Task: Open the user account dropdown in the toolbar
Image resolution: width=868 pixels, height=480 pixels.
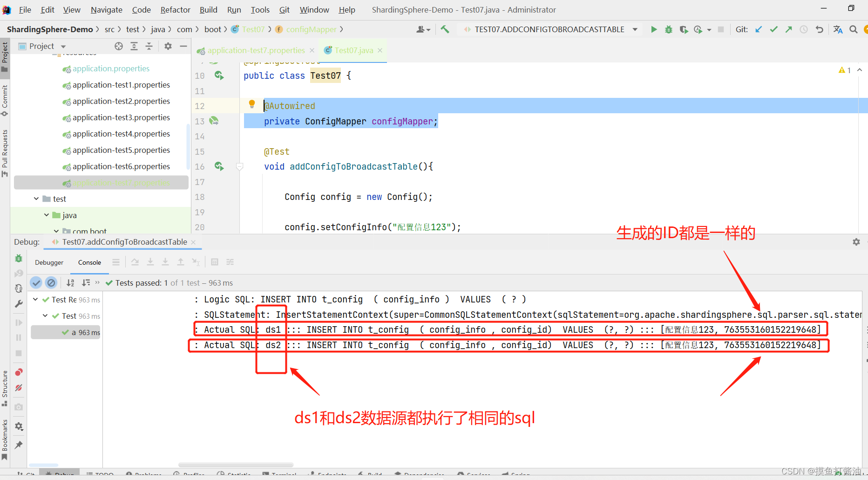Action: click(x=423, y=29)
